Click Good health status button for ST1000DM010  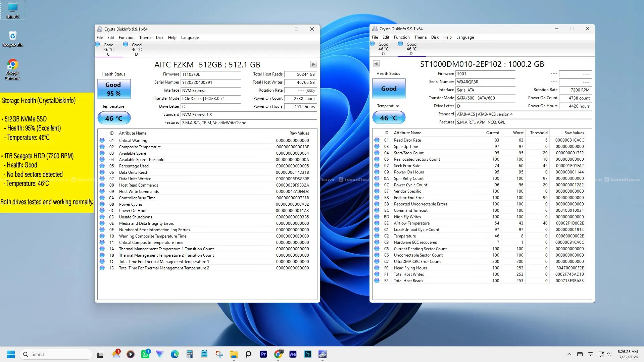click(389, 88)
